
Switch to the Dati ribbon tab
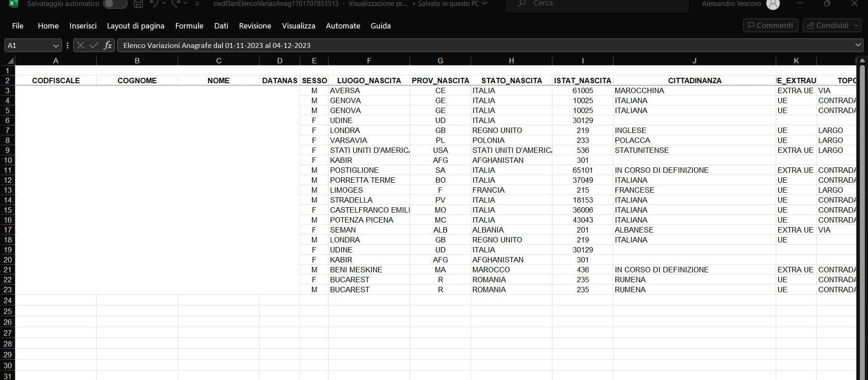221,26
